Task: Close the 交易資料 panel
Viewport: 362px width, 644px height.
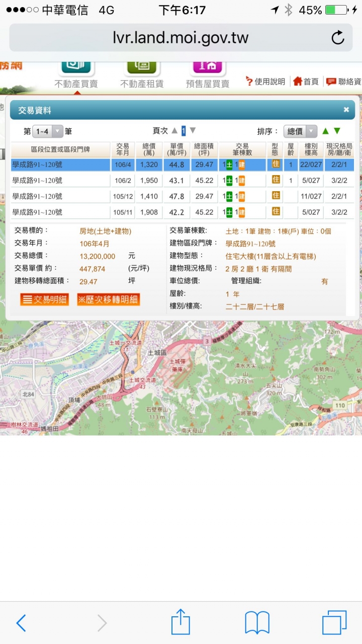Action: pyautogui.click(x=346, y=110)
